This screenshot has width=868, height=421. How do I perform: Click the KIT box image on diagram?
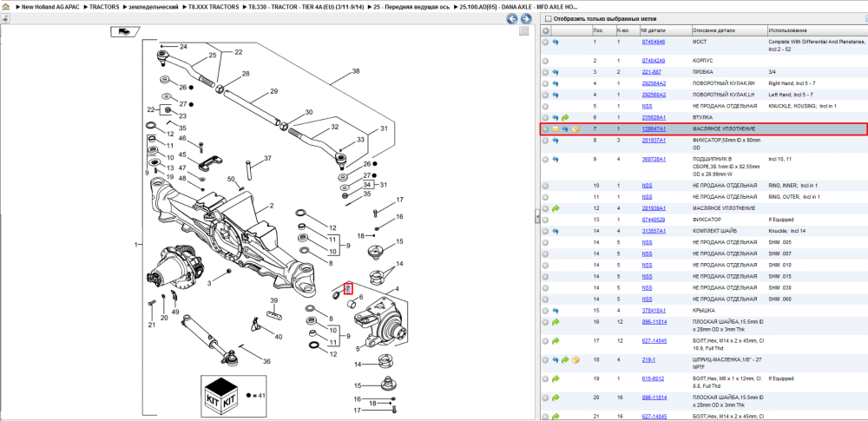click(x=222, y=396)
